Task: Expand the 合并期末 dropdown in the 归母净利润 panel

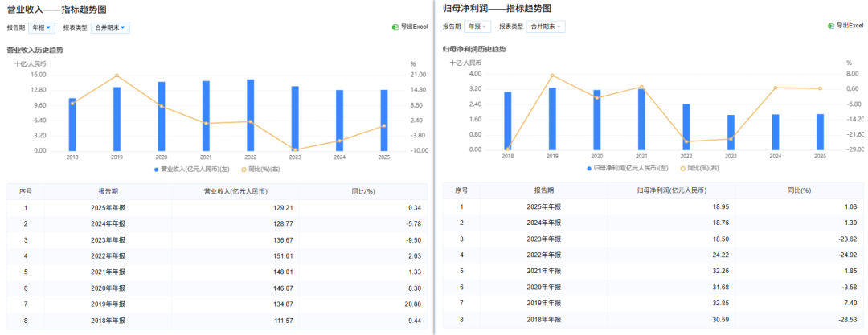Action: pos(547,27)
